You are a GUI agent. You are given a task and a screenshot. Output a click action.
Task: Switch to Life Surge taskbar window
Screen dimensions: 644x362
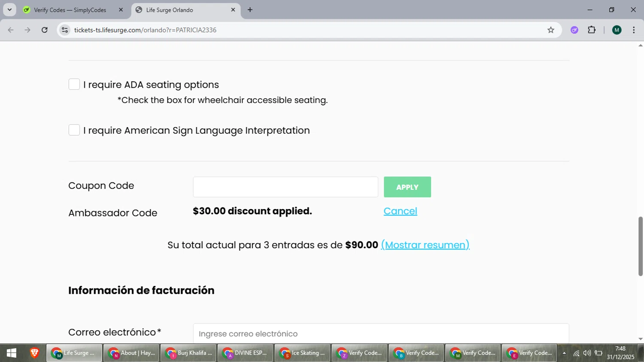tap(74, 353)
